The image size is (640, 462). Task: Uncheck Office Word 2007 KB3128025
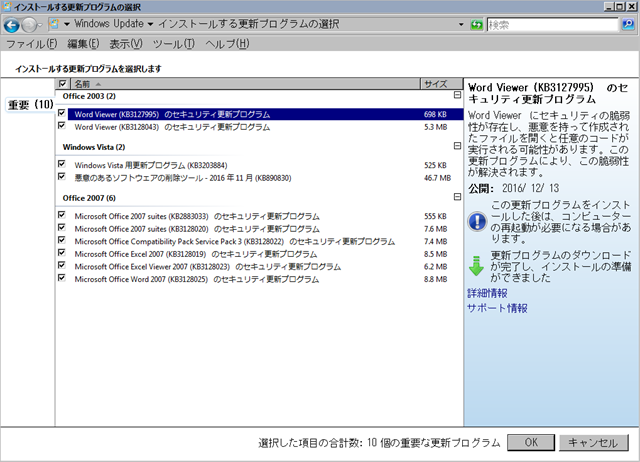click(62, 278)
